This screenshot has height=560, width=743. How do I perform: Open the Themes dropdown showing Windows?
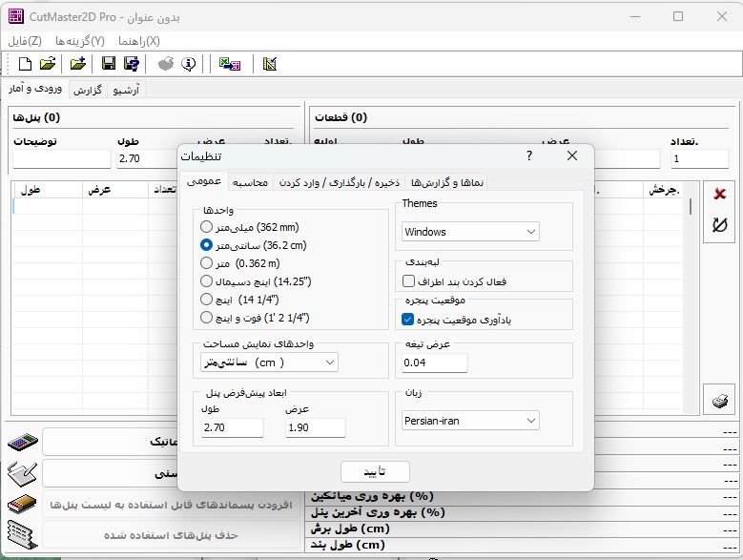(x=470, y=232)
